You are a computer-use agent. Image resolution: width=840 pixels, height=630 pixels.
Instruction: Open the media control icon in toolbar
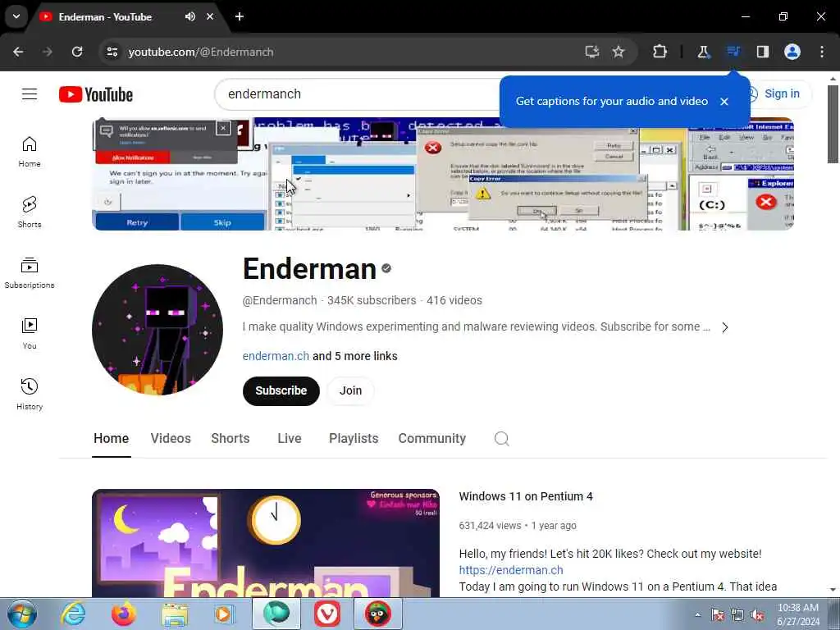[x=733, y=52]
